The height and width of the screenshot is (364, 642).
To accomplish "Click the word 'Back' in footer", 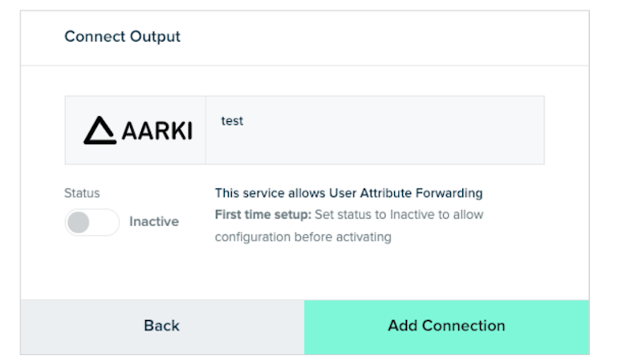I will click(162, 326).
